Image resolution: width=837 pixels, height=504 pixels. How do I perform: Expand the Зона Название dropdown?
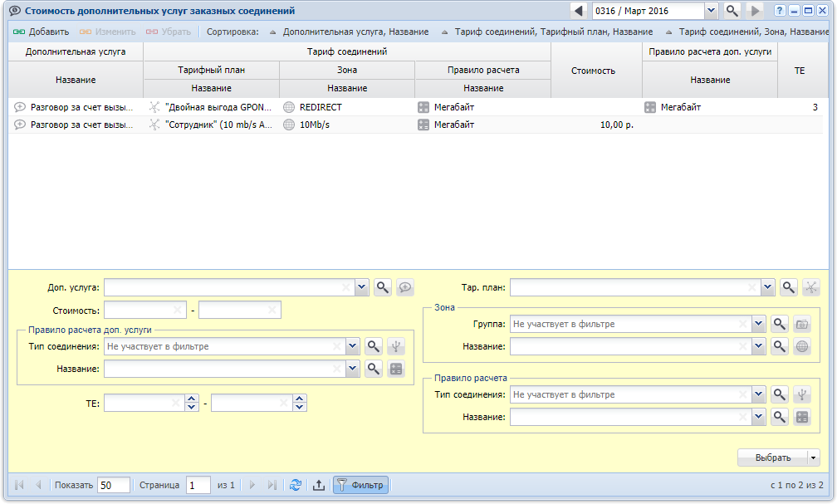click(x=759, y=346)
